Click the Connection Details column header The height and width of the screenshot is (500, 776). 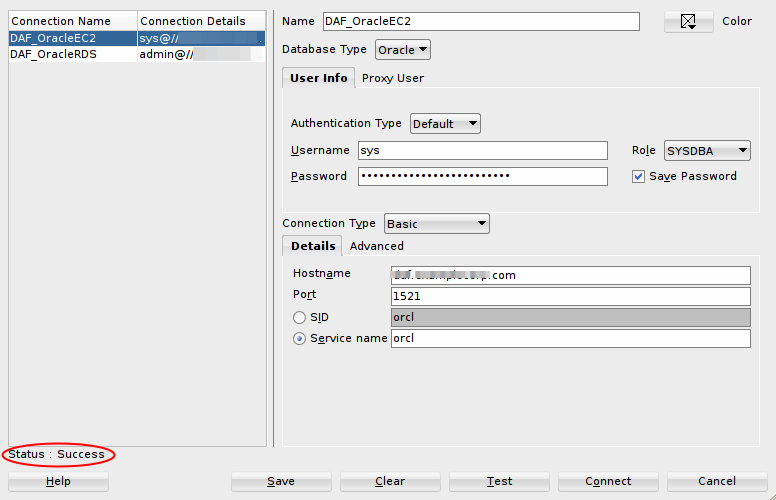click(201, 21)
